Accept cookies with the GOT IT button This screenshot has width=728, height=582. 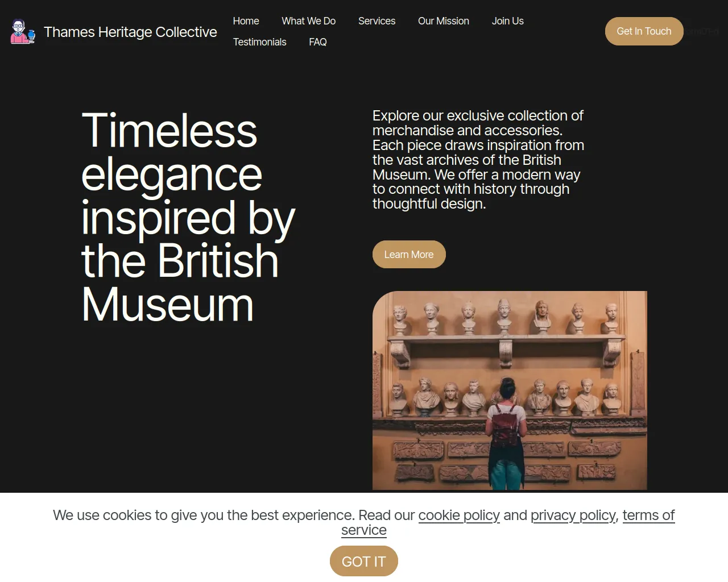[x=364, y=561]
